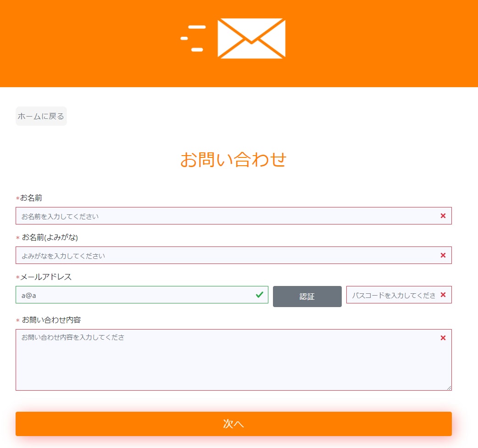Focus the お名前 input field
Image resolution: width=478 pixels, height=448 pixels.
233,216
